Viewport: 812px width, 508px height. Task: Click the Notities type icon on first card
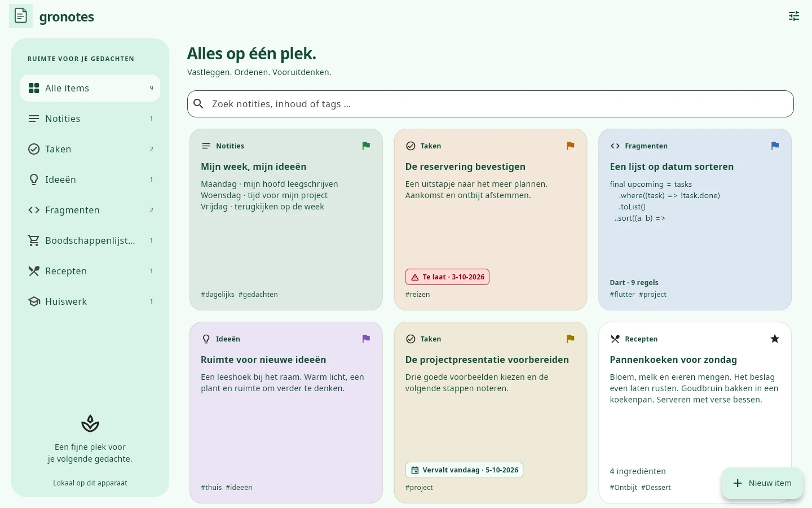coord(206,146)
